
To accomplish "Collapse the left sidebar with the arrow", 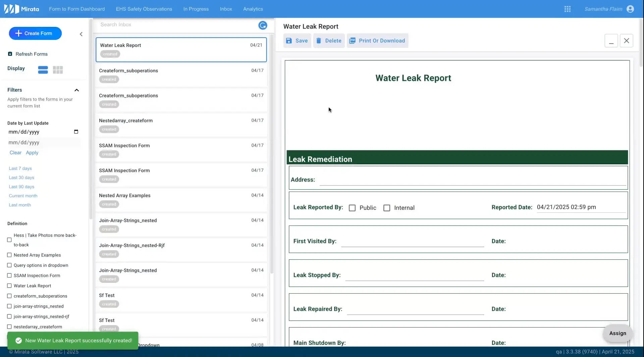I will 81,34.
